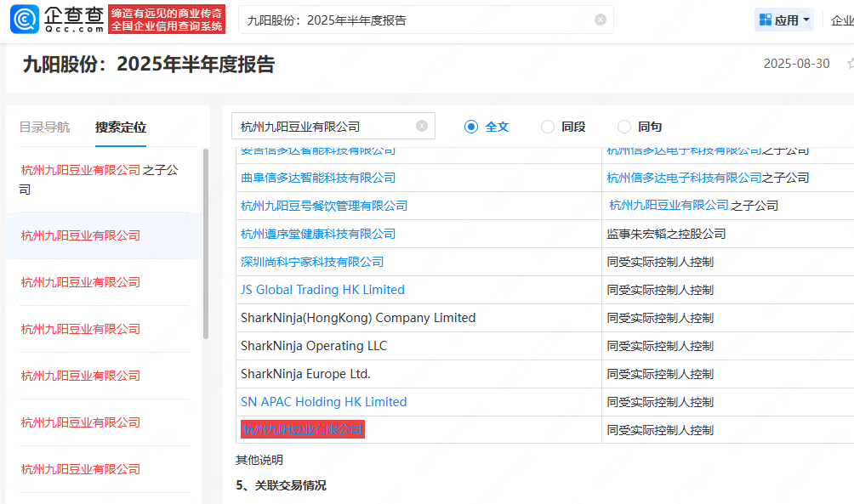Select the 全文 radio option
This screenshot has height=504, width=854.
click(471, 127)
